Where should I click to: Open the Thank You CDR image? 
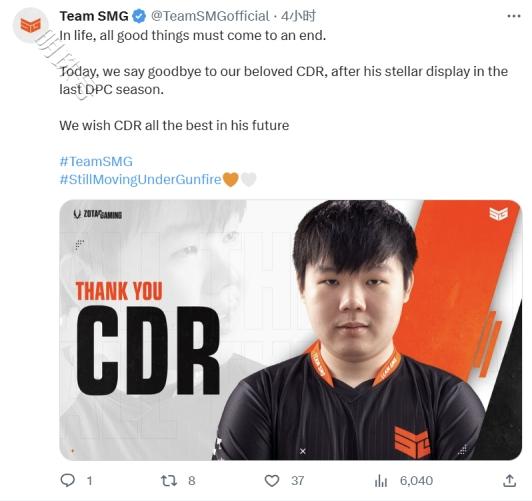290,330
